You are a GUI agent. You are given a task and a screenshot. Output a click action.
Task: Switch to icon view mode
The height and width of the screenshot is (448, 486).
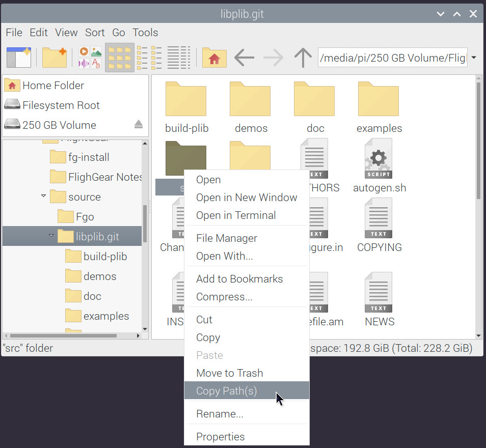(120, 58)
